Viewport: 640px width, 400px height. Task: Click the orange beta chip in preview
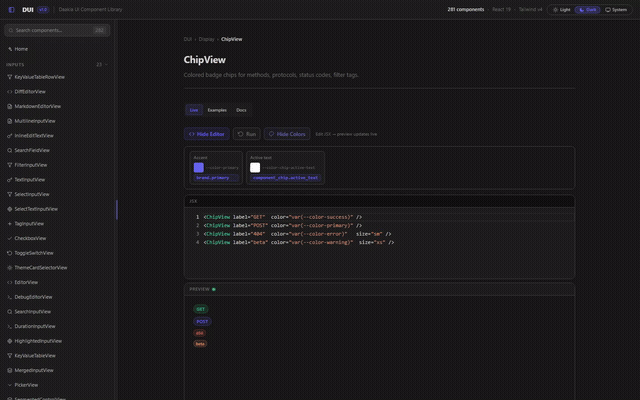click(200, 344)
